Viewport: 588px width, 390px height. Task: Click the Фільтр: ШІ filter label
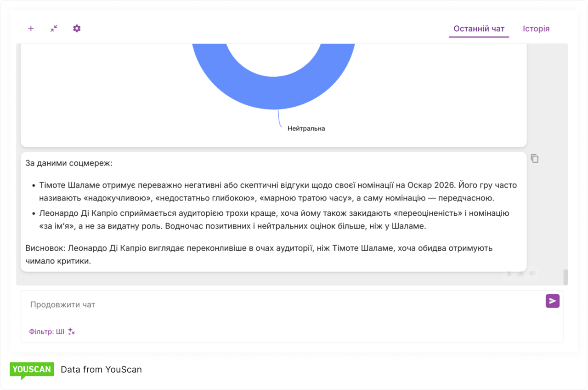pyautogui.click(x=47, y=332)
